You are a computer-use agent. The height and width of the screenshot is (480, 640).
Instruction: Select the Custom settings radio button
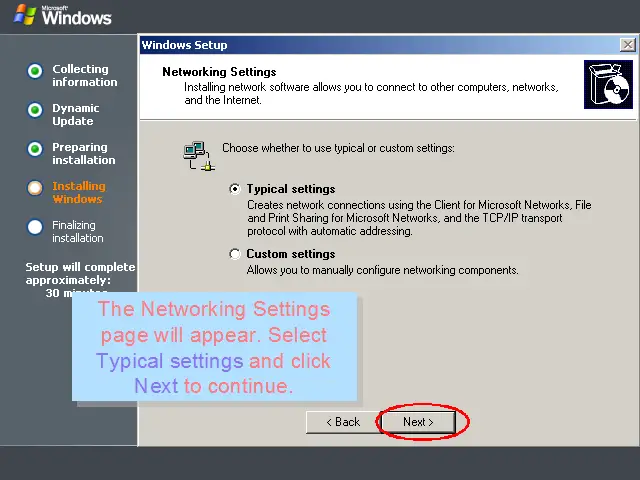coord(235,254)
